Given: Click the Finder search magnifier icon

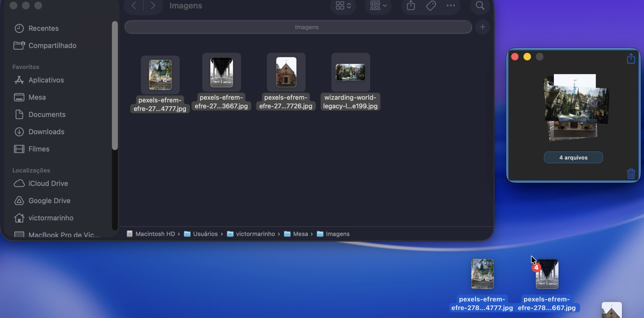Looking at the screenshot, I should point(480,5).
